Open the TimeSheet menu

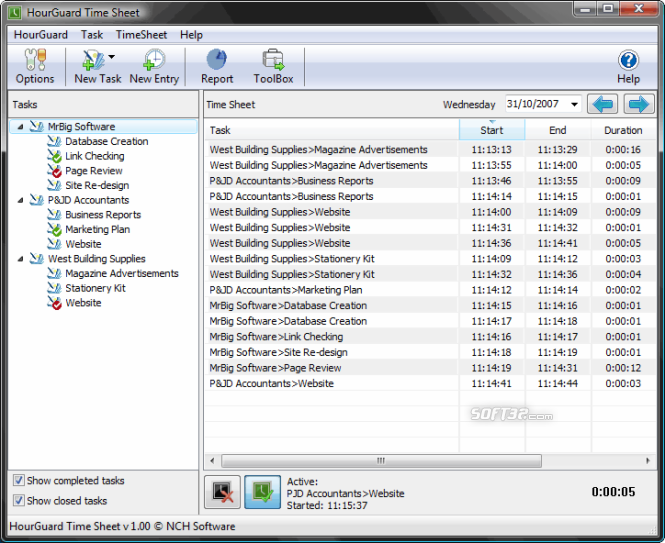point(141,35)
